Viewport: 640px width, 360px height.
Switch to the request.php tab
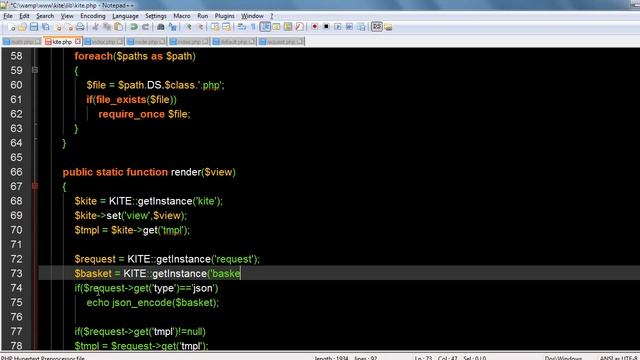[281, 42]
